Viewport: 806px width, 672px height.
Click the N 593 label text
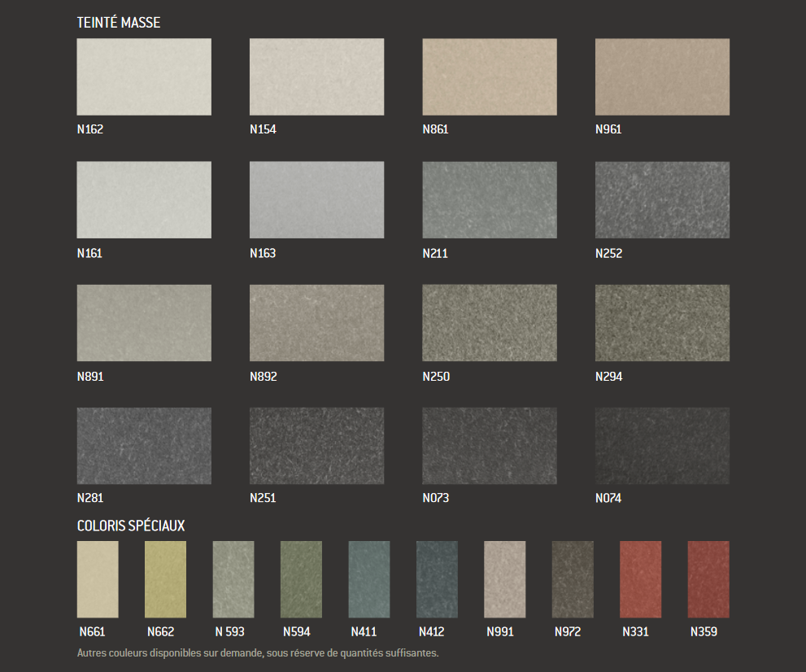pos(230,631)
